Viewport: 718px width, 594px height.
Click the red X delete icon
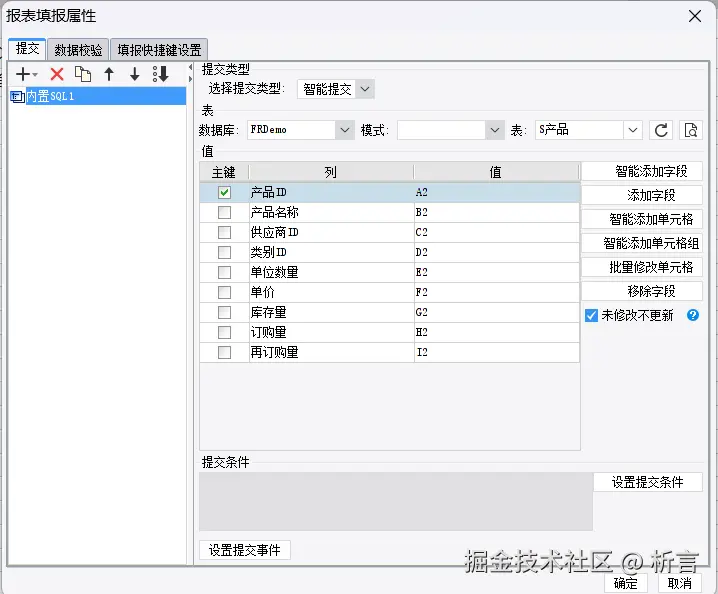[57, 74]
